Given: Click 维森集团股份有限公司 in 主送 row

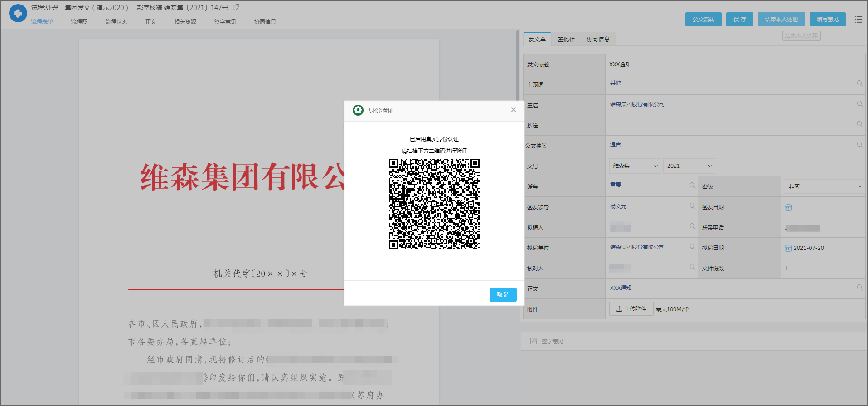Looking at the screenshot, I should click(x=637, y=104).
